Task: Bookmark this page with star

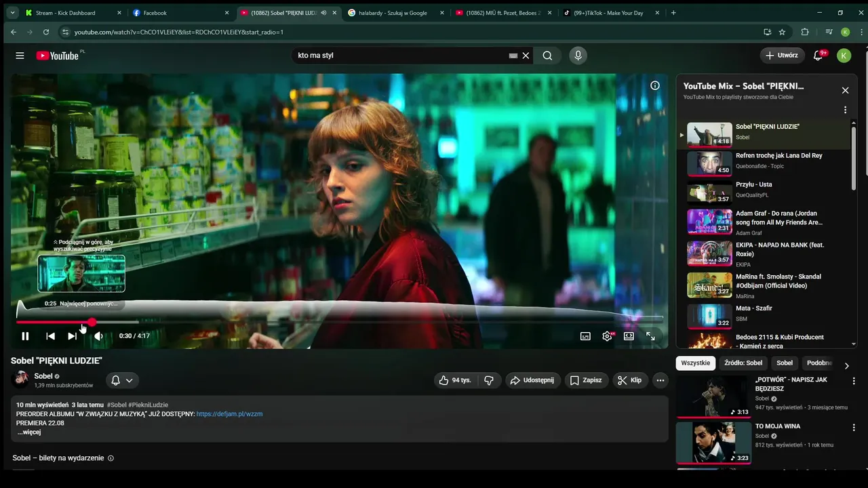Action: [782, 32]
